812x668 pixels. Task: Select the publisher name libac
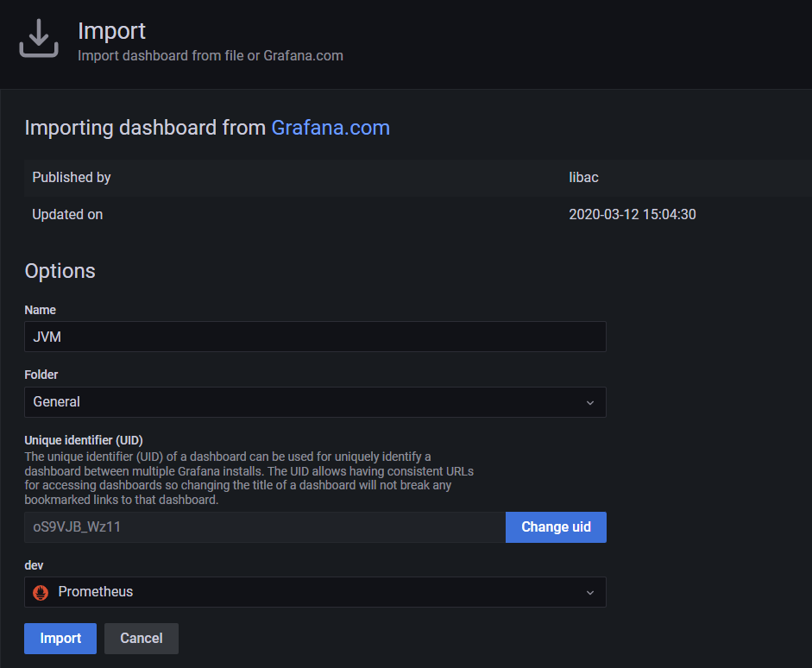(x=583, y=178)
